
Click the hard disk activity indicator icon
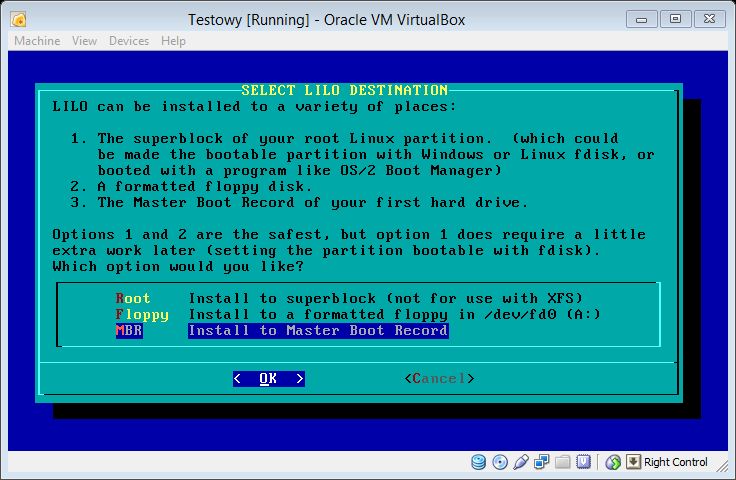coord(478,462)
